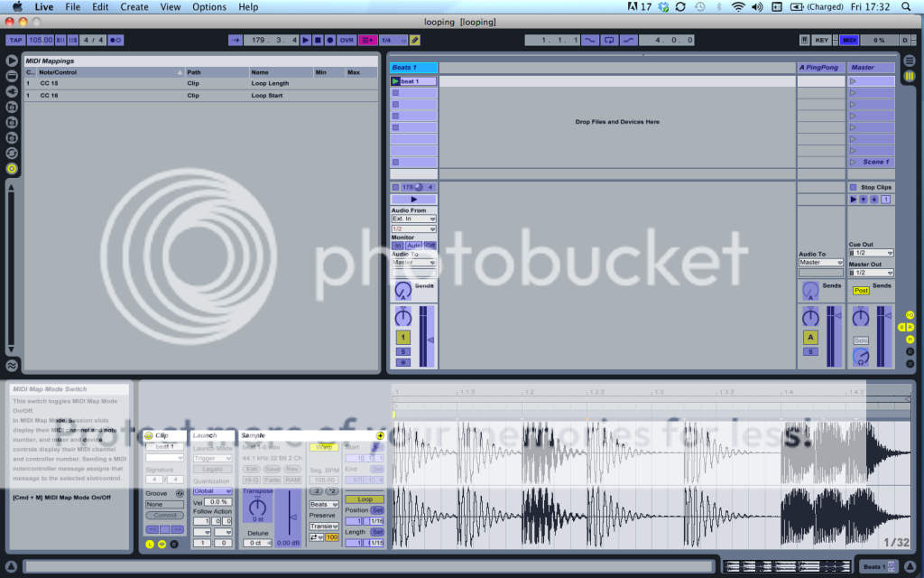Toggle the Show Envelopes box icon
This screenshot has height=578, width=924.
point(174,544)
